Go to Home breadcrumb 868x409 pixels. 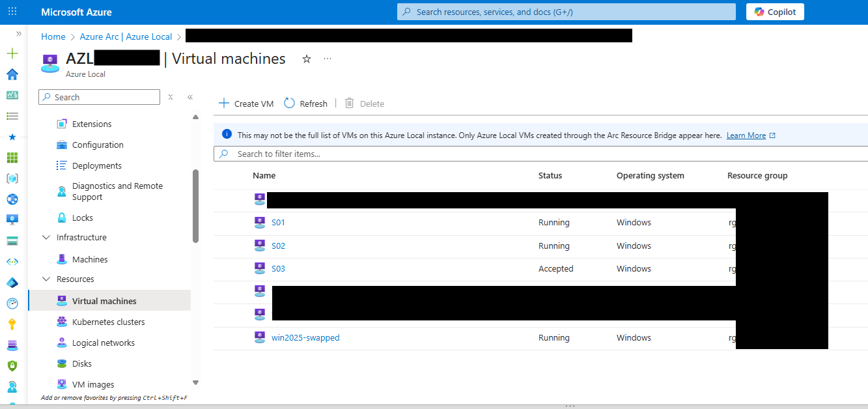click(53, 36)
